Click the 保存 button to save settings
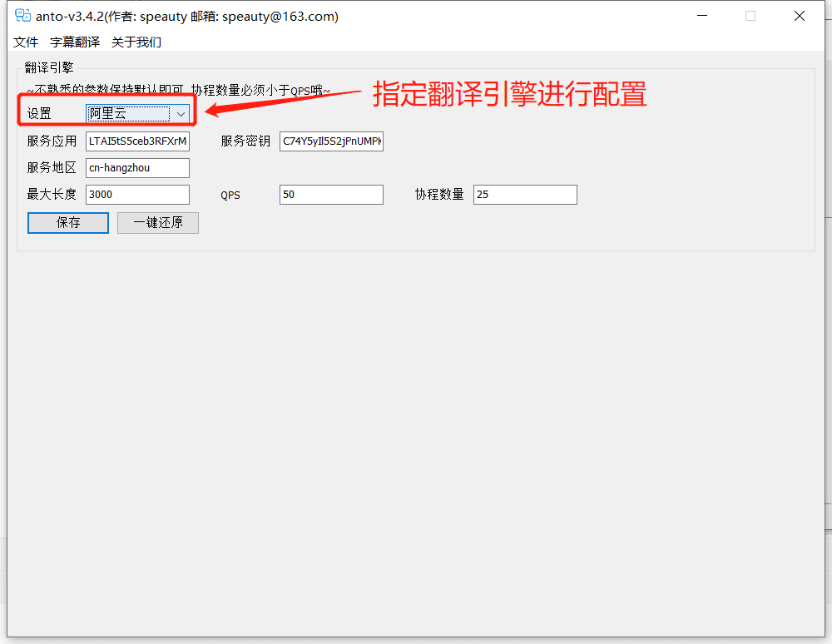Viewport: 832px width, 644px height. [67, 222]
